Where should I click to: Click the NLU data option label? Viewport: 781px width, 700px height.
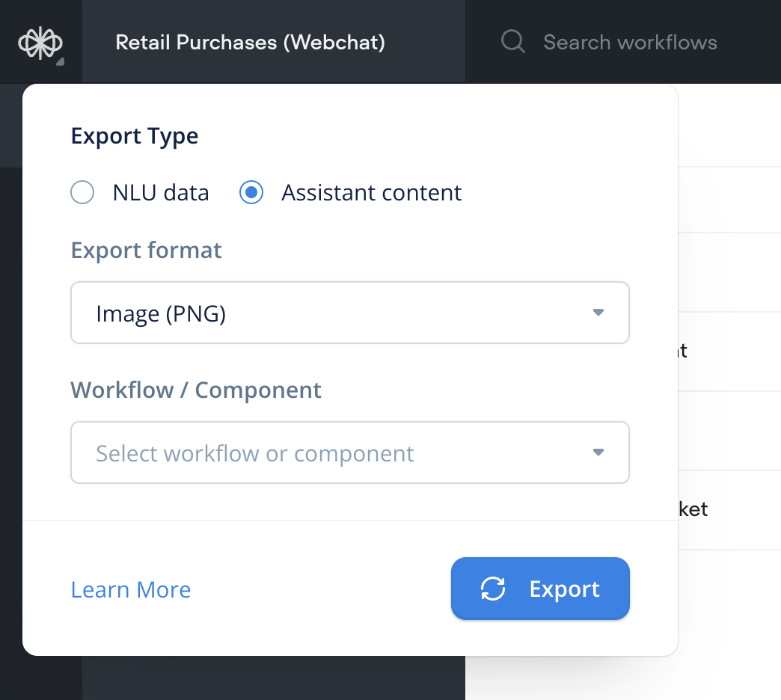pos(160,192)
